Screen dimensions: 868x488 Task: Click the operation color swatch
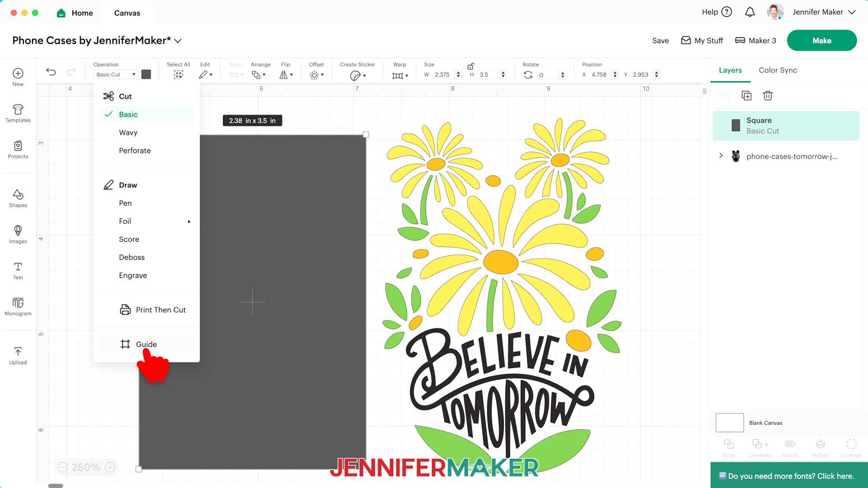(x=146, y=74)
